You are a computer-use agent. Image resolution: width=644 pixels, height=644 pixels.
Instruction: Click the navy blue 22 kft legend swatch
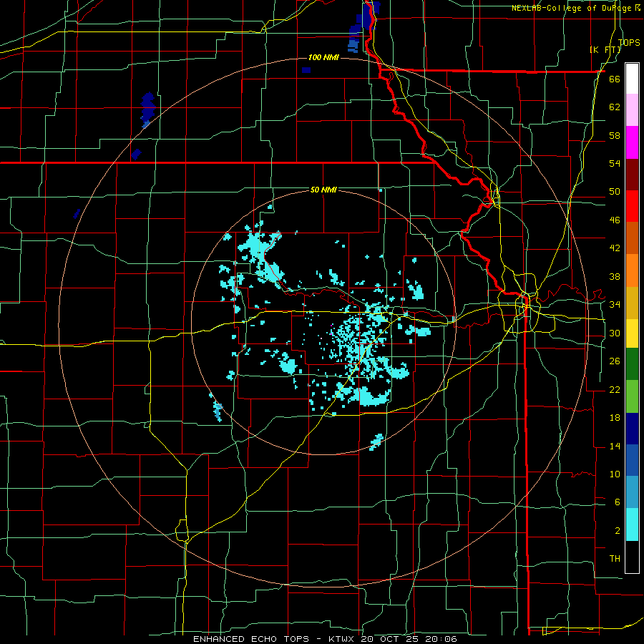[632, 429]
